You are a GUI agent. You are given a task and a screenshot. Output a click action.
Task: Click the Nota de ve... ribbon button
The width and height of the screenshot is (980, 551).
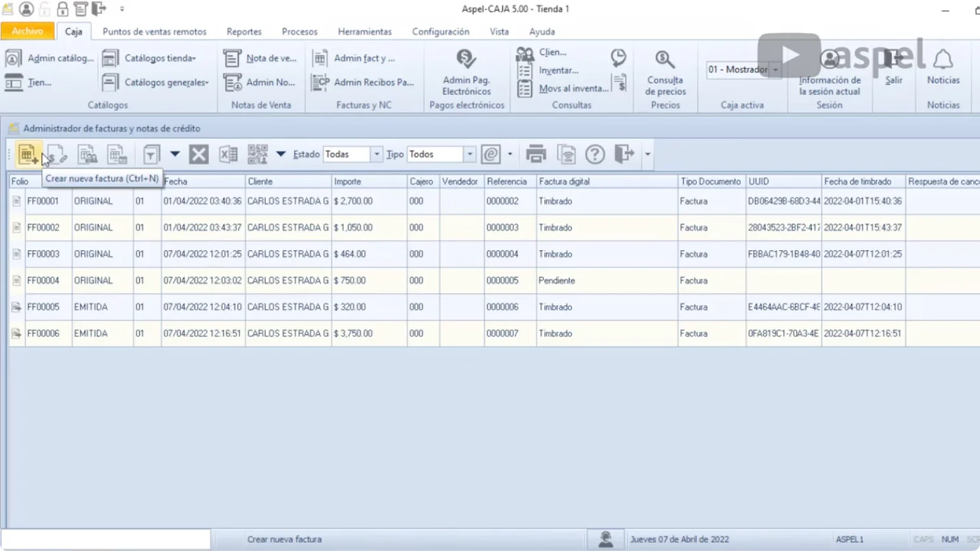tap(260, 58)
